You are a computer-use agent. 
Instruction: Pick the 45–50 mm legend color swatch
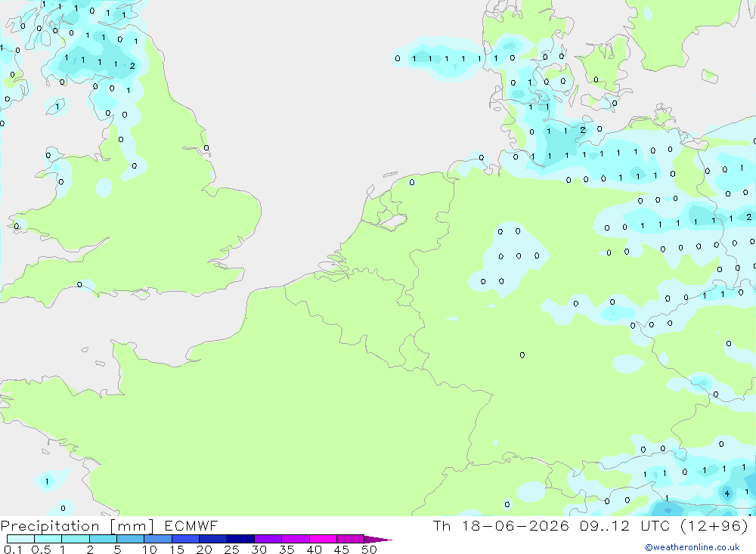point(351,539)
